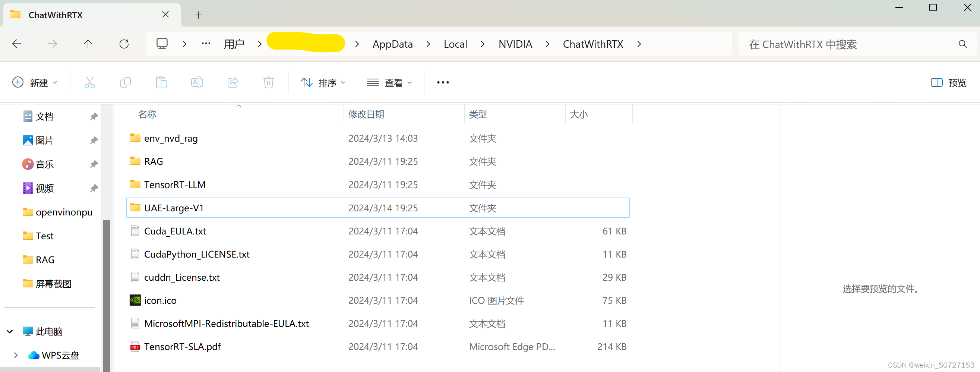
Task: Click the search magnifier icon
Action: click(962, 44)
